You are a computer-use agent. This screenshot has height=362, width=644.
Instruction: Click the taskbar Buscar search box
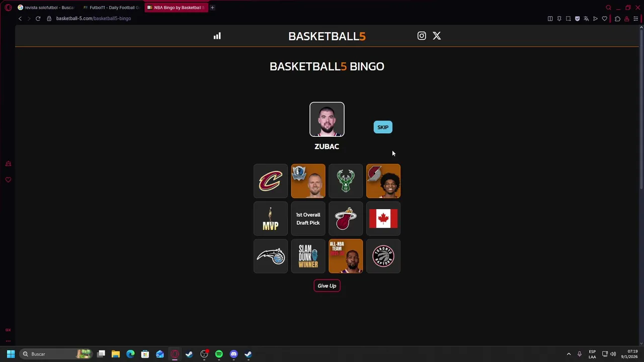click(x=57, y=354)
